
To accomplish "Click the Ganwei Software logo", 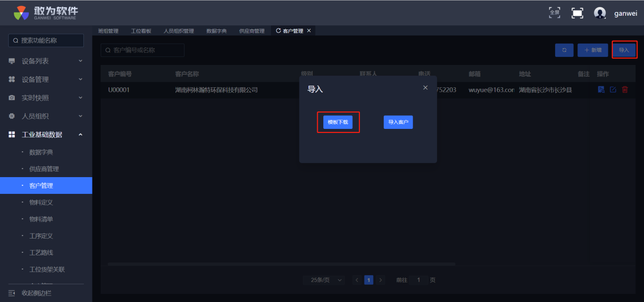I will [x=46, y=13].
